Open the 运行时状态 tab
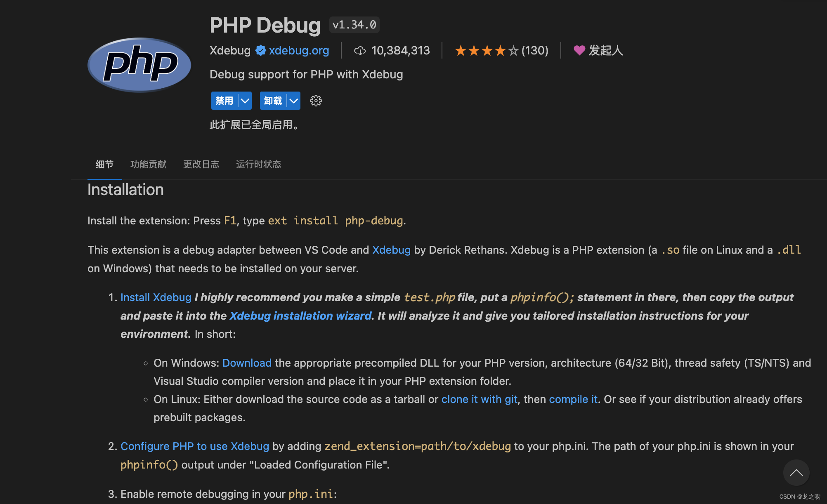The height and width of the screenshot is (504, 827). point(258,164)
